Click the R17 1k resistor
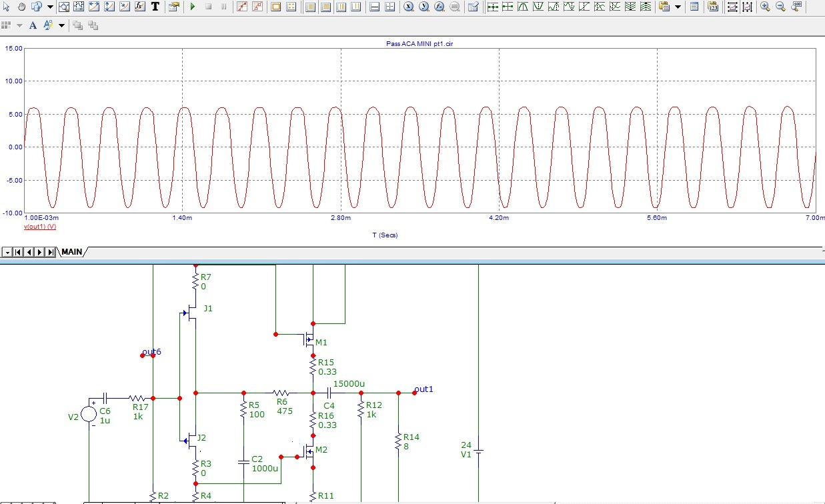Viewport: 825px width, 504px height. coord(138,397)
